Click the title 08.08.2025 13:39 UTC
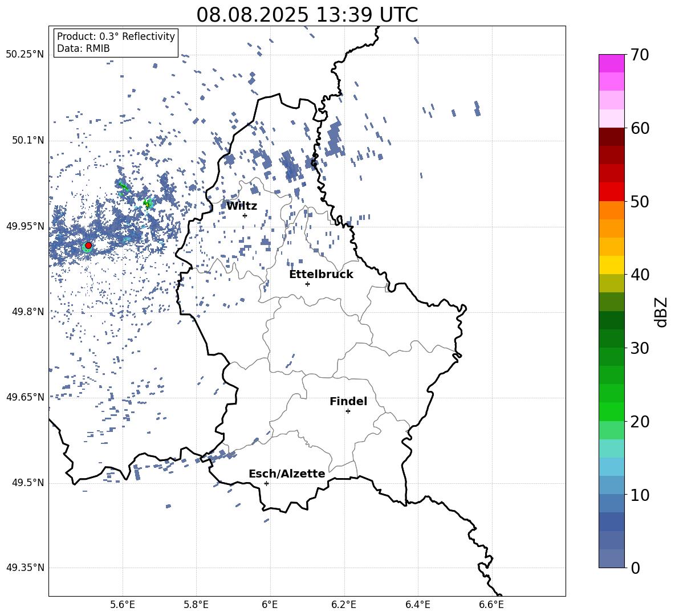Image resolution: width=675 pixels, height=616 pixels. point(307,15)
